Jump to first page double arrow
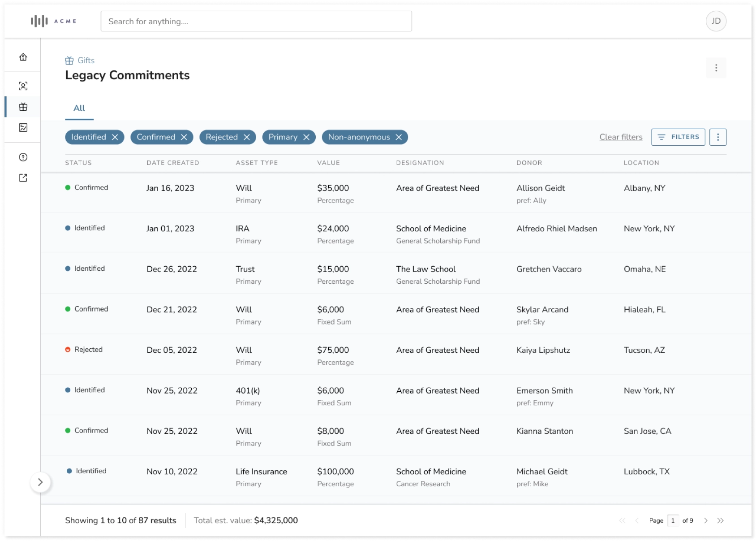Image resolution: width=756 pixels, height=541 pixels. tap(622, 520)
